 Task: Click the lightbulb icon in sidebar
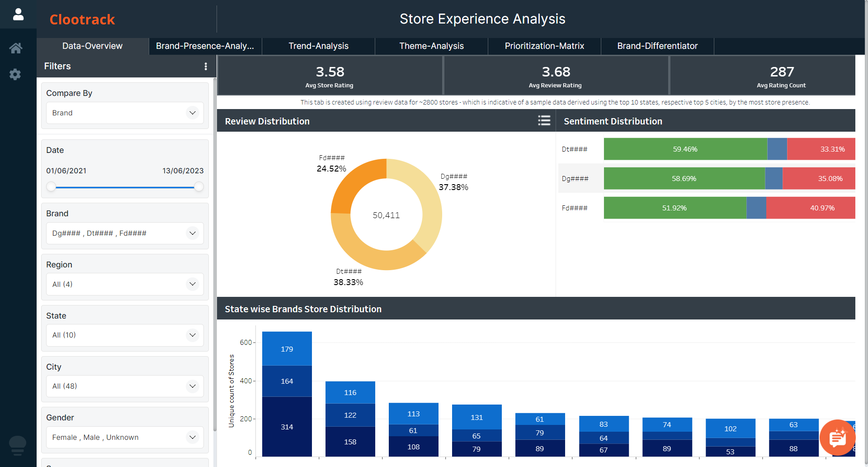point(18,445)
